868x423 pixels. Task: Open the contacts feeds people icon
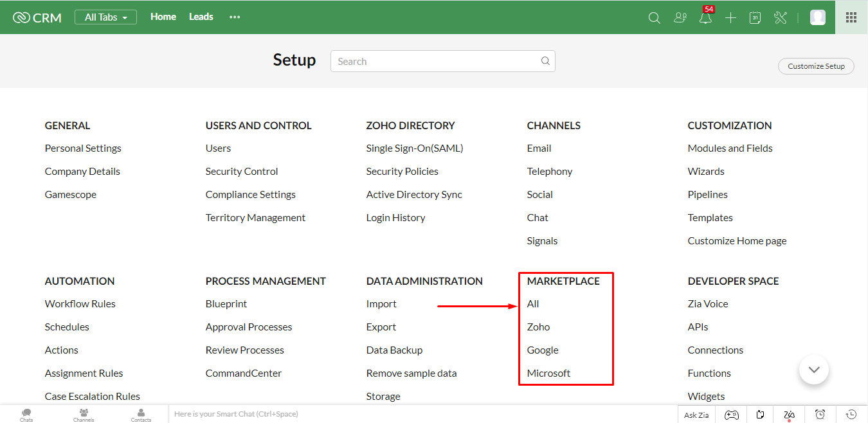(x=680, y=18)
